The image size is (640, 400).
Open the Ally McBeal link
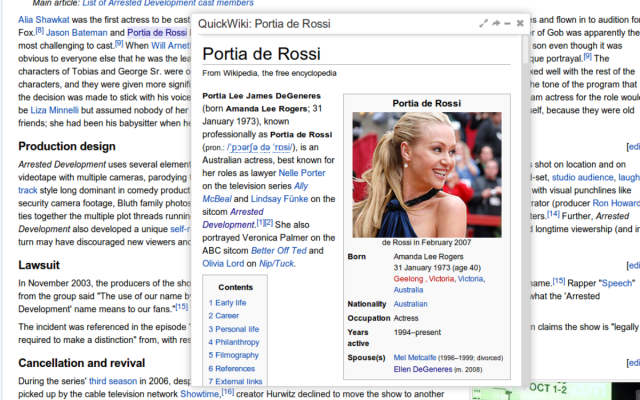[x=255, y=192]
